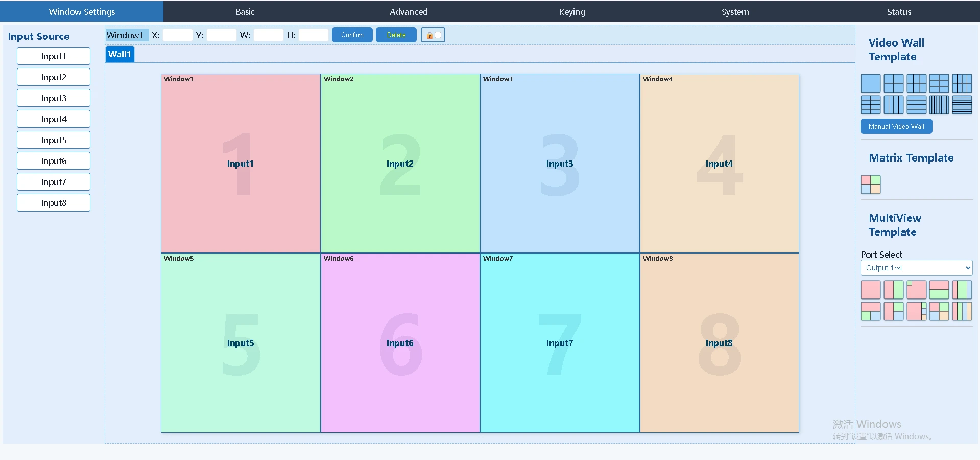Select pink Window1 showing Input1

pyautogui.click(x=241, y=164)
